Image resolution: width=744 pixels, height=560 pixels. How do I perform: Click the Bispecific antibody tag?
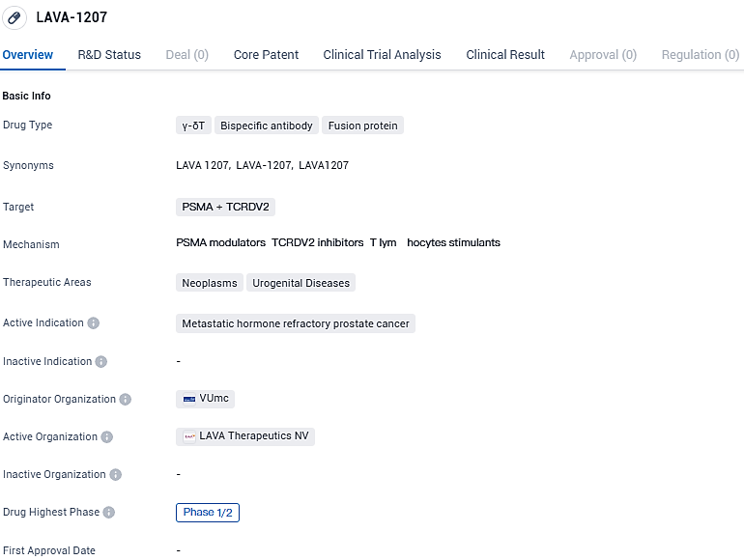(x=266, y=126)
